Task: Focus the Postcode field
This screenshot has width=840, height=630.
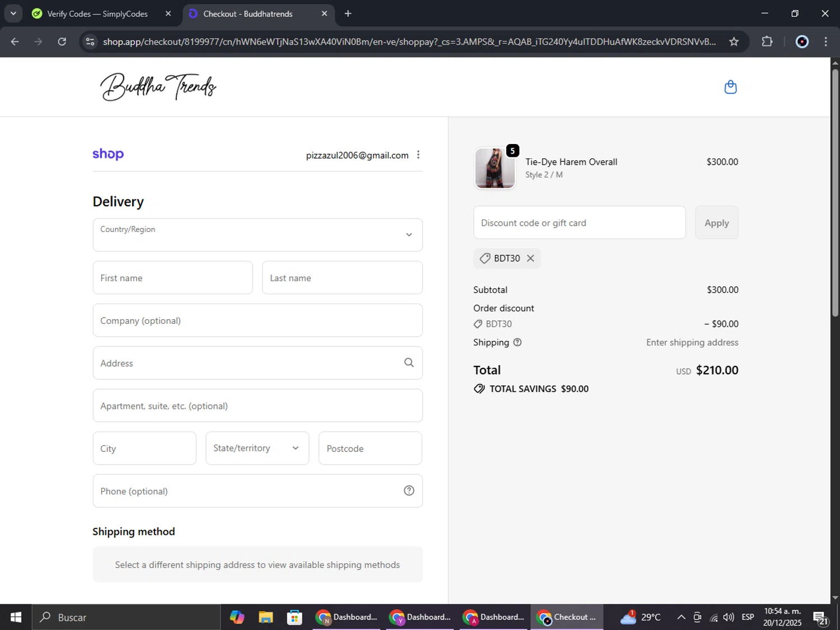Action: [x=370, y=448]
